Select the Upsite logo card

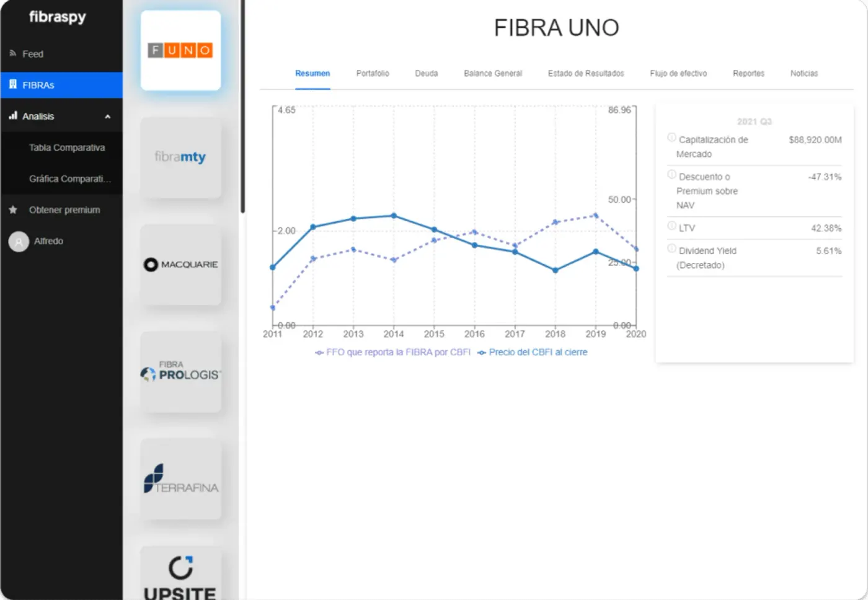180,573
